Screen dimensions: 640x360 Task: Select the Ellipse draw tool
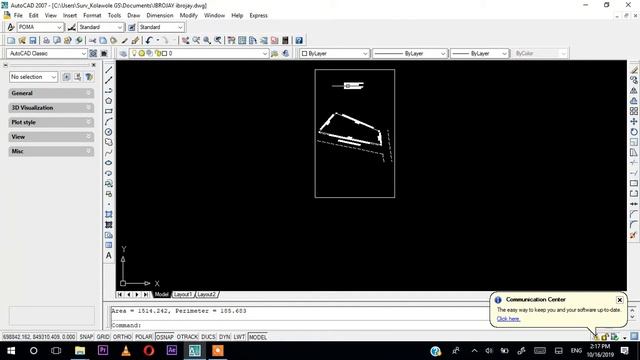(109, 163)
